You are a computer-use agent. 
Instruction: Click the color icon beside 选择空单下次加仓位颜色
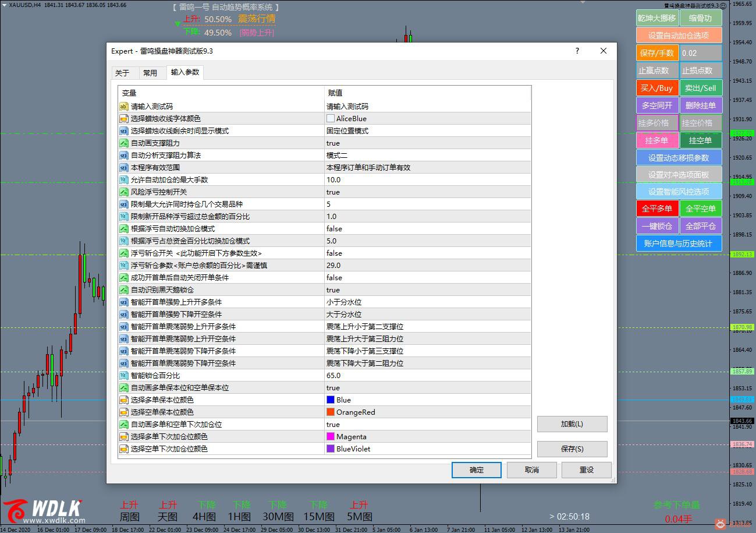pos(123,449)
